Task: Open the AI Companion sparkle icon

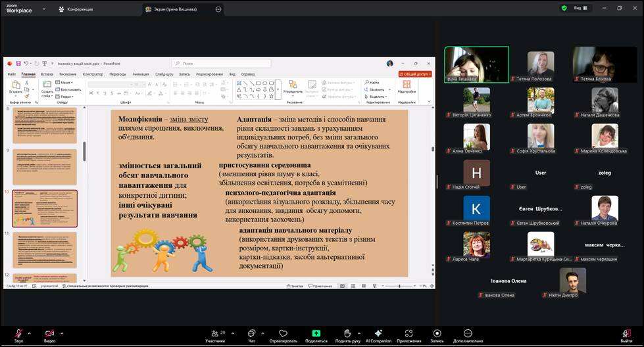Action: point(378,334)
